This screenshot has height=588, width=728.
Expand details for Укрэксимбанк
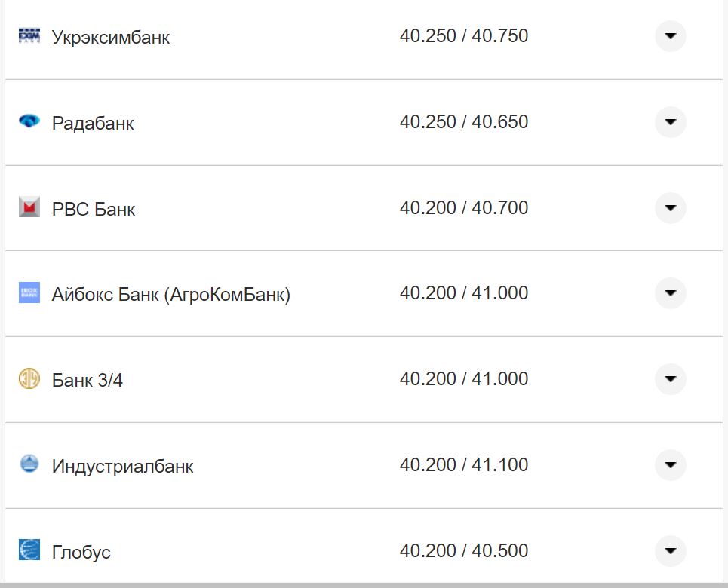[x=670, y=35]
